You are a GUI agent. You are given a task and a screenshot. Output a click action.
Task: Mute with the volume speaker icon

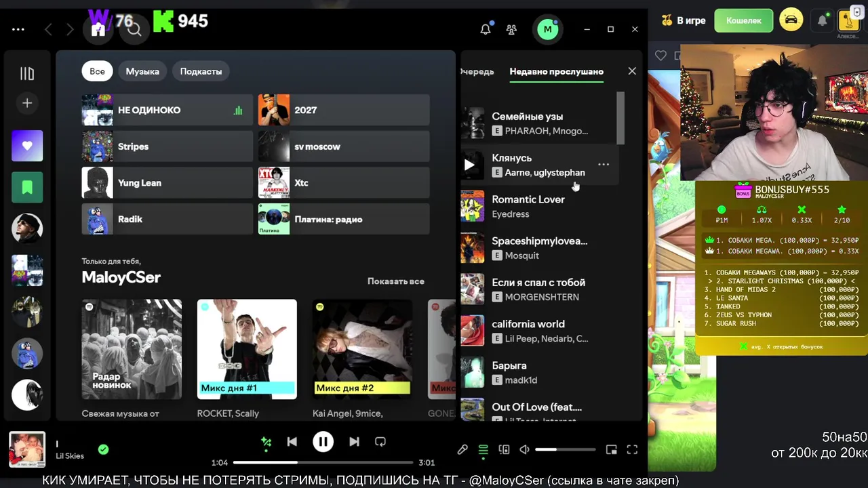(x=524, y=449)
